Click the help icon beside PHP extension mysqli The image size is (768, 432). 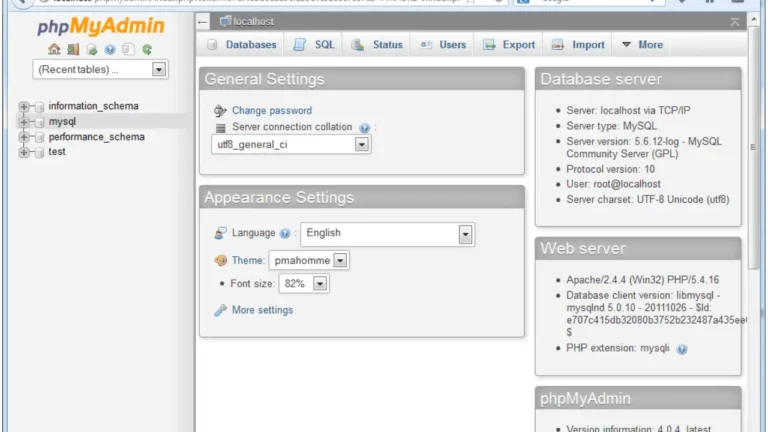click(x=682, y=349)
